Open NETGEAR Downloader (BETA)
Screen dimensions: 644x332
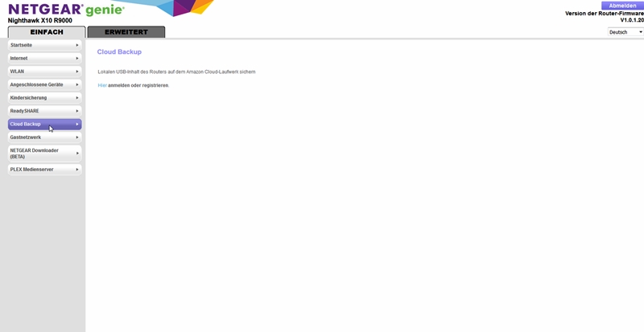coord(40,153)
